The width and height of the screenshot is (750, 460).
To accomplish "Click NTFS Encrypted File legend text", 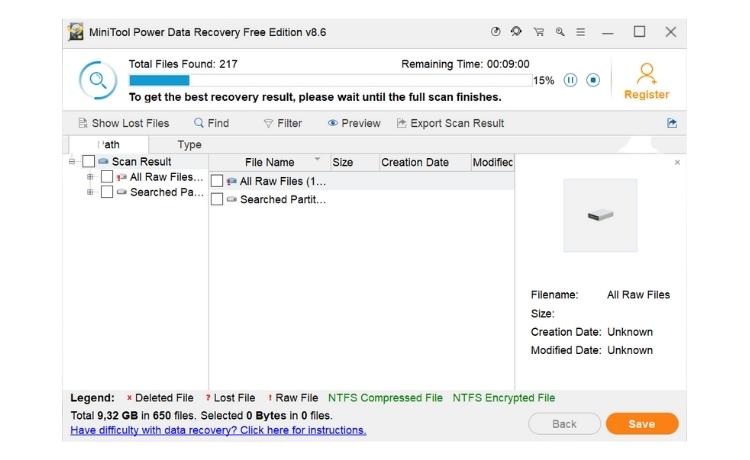I will pyautogui.click(x=504, y=398).
